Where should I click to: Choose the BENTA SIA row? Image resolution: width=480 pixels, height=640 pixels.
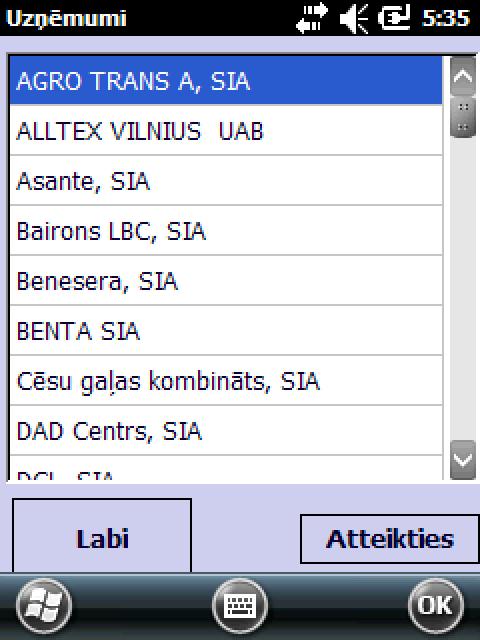(226, 331)
